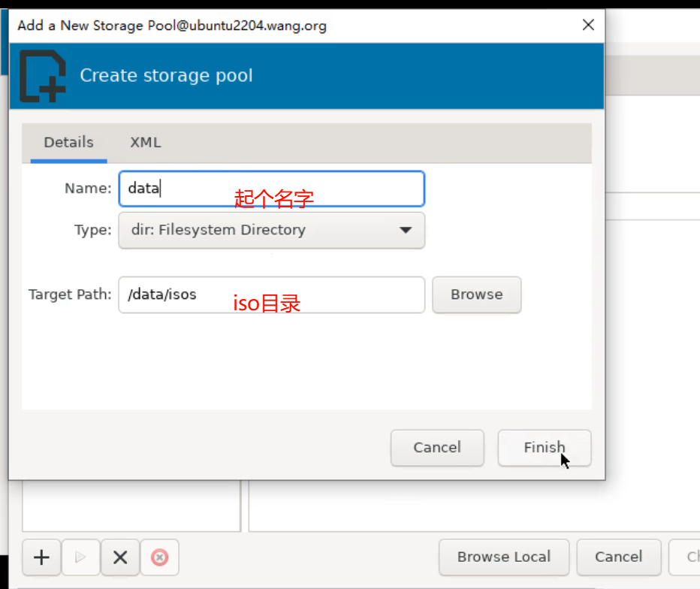700x589 pixels.
Task: Click Cancel in the storage pool dialog
Action: point(436,448)
